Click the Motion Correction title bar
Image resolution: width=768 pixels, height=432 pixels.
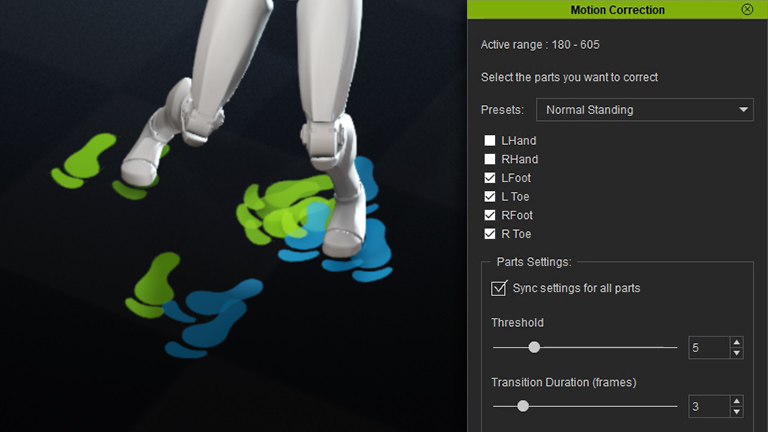(617, 9)
